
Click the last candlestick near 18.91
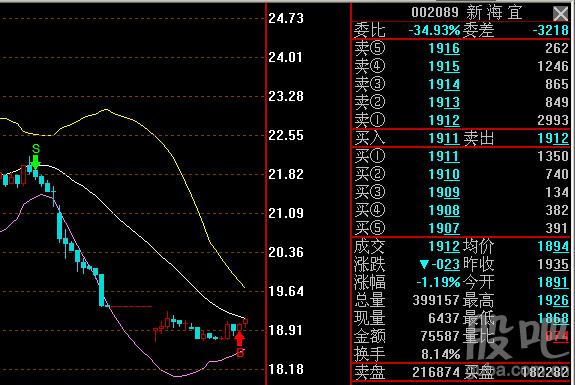245,322
